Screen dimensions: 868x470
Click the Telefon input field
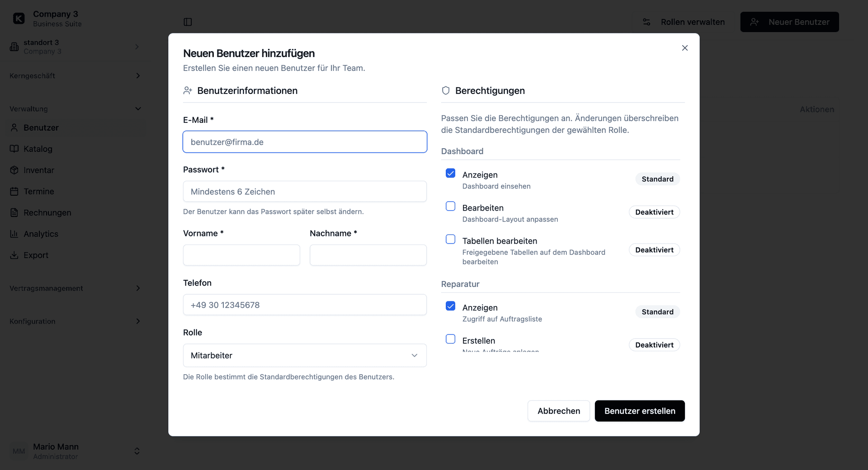pos(305,305)
